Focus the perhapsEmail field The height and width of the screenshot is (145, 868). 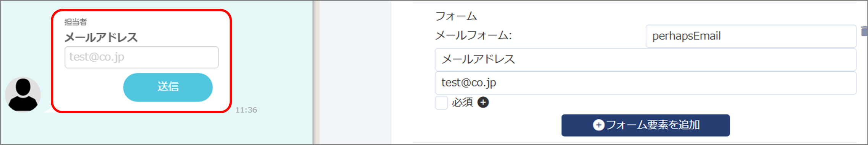click(751, 36)
